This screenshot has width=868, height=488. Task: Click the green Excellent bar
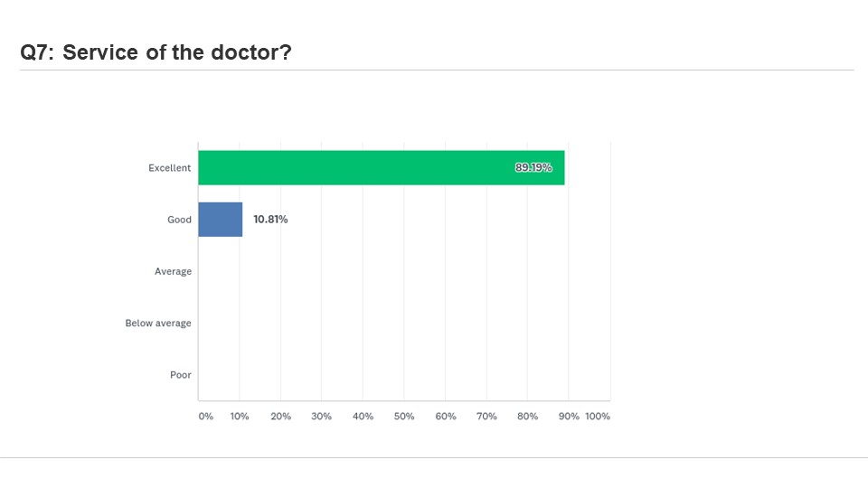(x=382, y=168)
